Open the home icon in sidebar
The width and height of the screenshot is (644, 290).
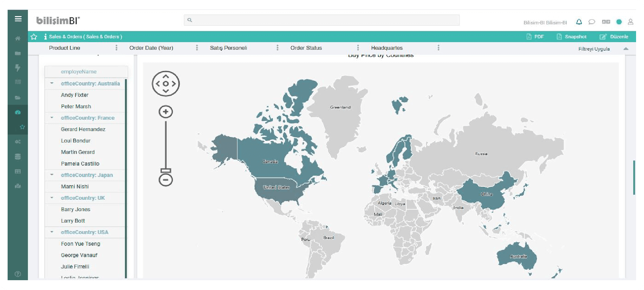point(18,38)
